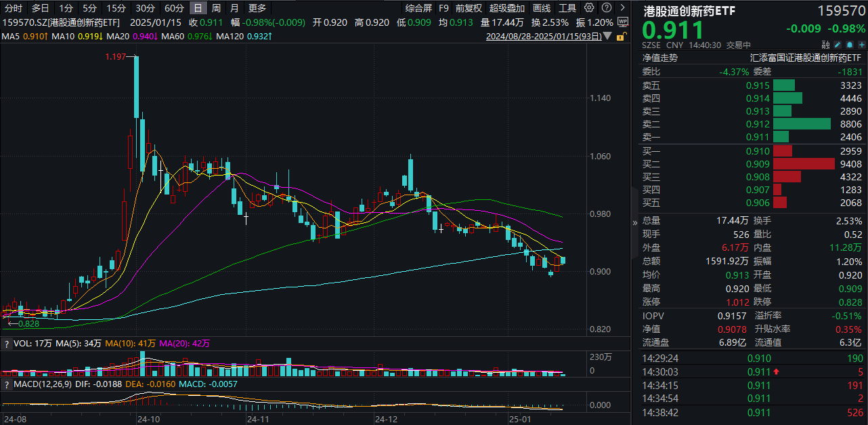This screenshot has height=425, width=868.
Task: Open chart settings gear icon
Action: coord(589,8)
